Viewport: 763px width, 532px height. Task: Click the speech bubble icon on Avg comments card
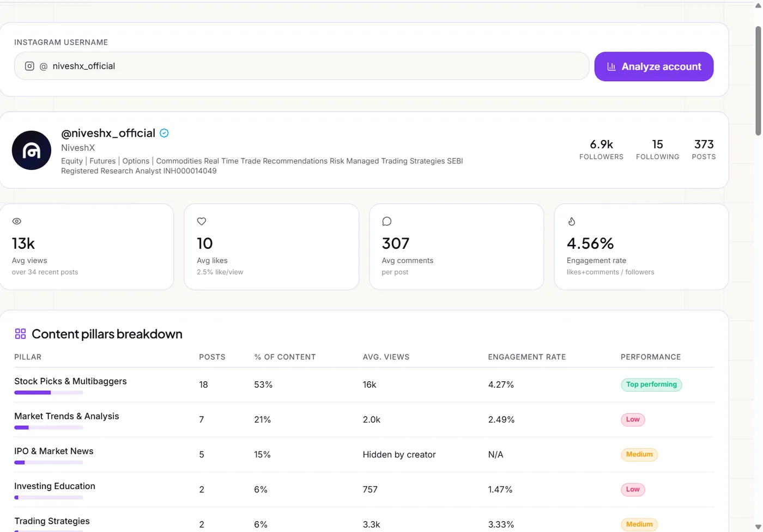[x=387, y=221]
